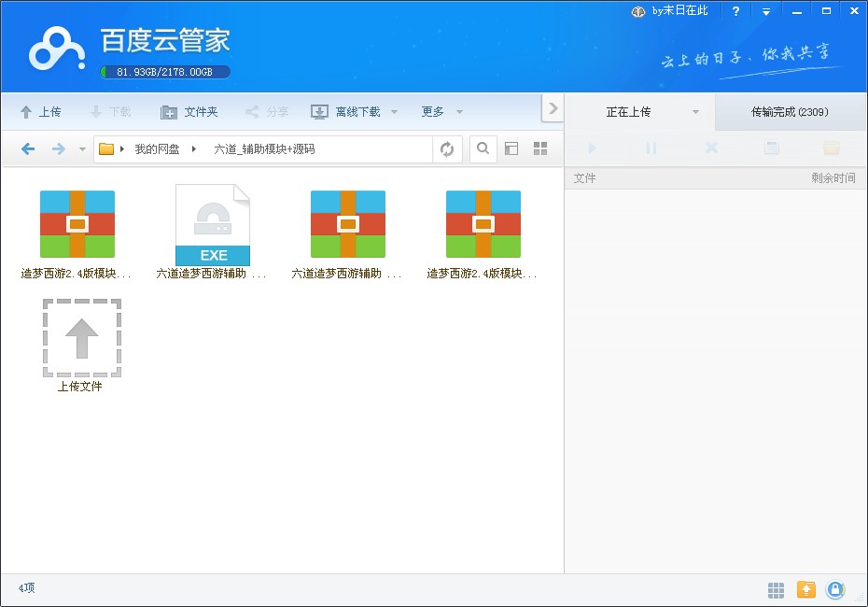Navigate to 我的网盘 in the breadcrumb
This screenshot has height=607, width=868.
tap(157, 149)
